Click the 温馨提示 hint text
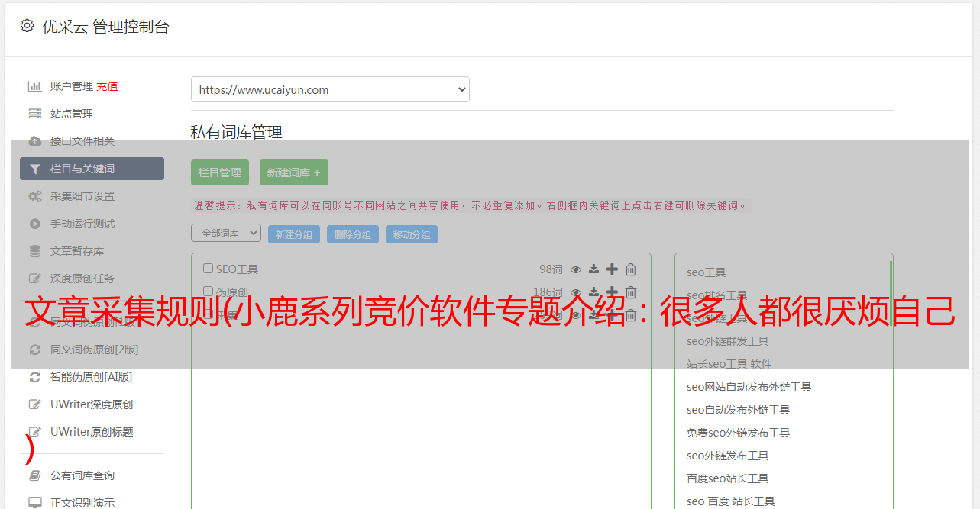The width and height of the screenshot is (980, 509). [471, 205]
